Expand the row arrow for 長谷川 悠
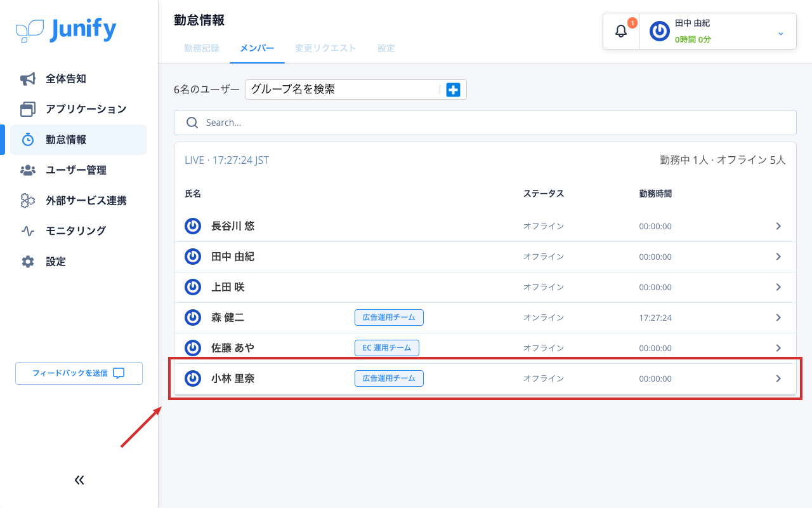Viewport: 812px width, 508px height. coord(778,226)
